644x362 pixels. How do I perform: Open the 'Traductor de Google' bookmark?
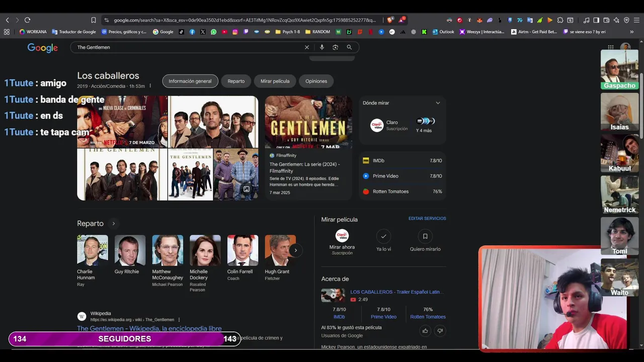[x=73, y=32]
